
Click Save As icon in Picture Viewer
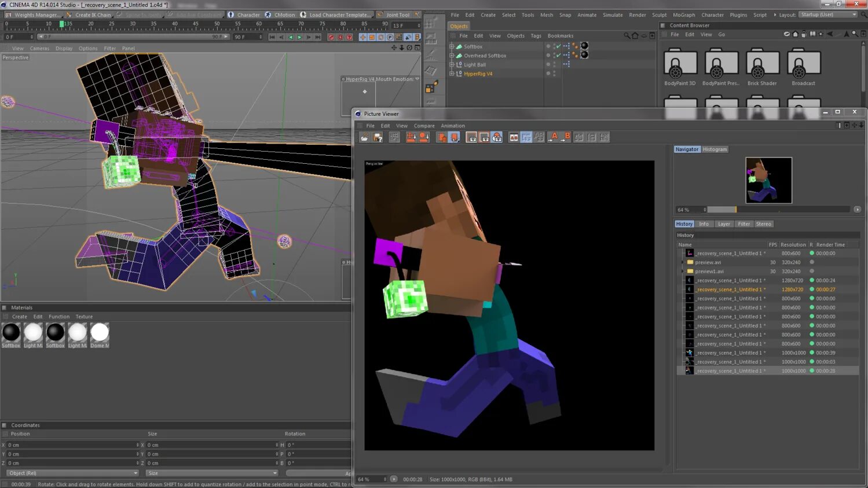pyautogui.click(x=378, y=137)
